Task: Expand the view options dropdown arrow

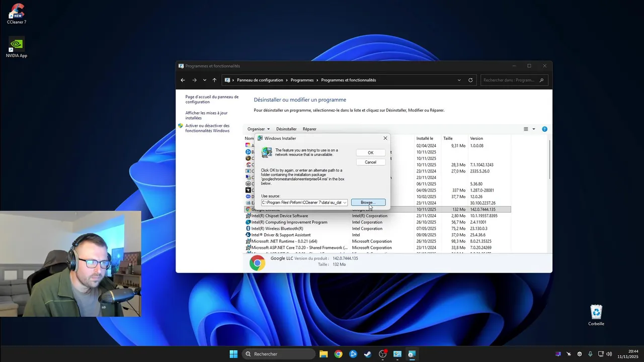Action: coord(534,129)
